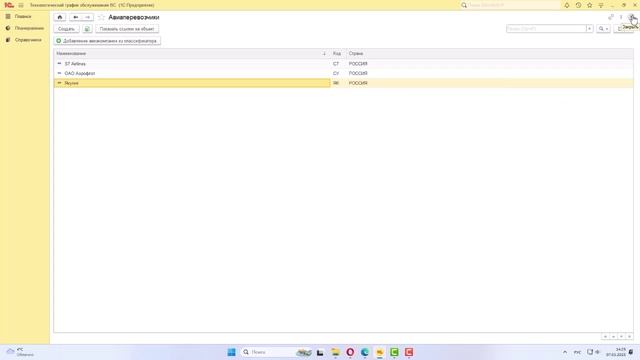The height and width of the screenshot is (360, 640).
Task: Open the 1C main menu hamburger icon
Action: tap(21, 5)
